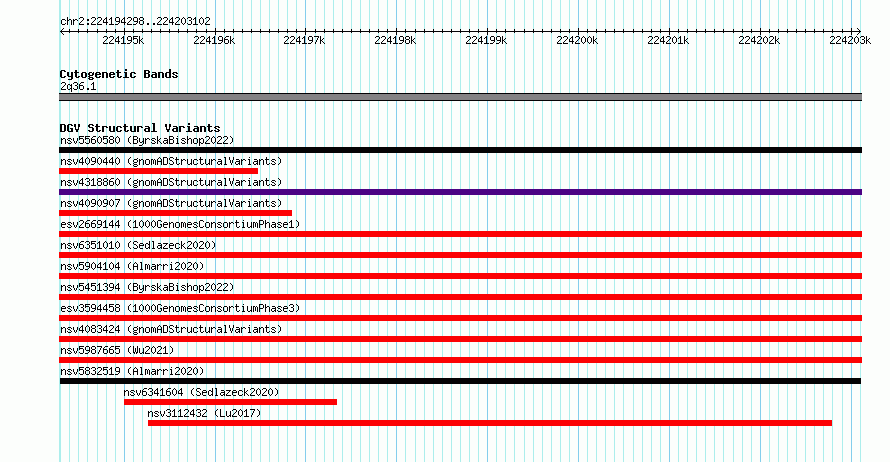Click the red esv2669144 variant bar
Viewport: 890px width, 462px height.
click(460, 234)
